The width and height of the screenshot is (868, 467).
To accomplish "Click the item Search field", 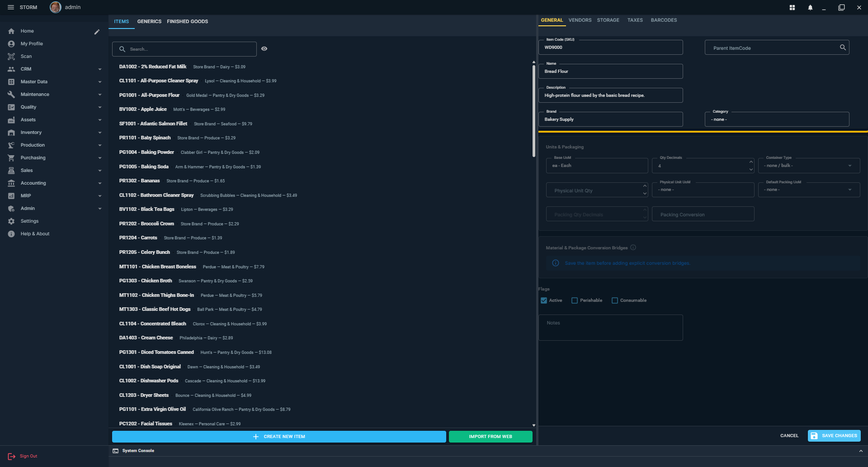I will [184, 49].
